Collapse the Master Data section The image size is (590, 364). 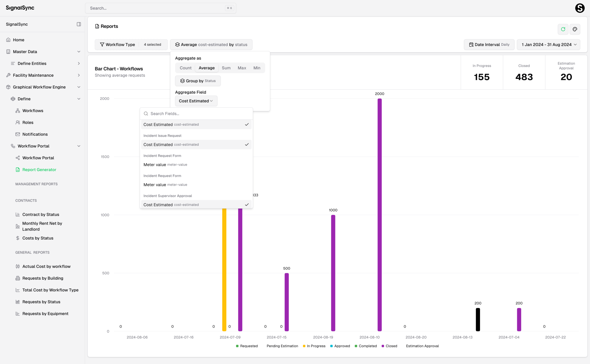coord(79,52)
